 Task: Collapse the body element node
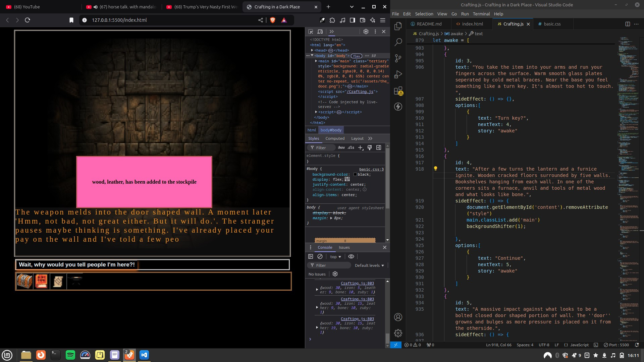(312, 56)
